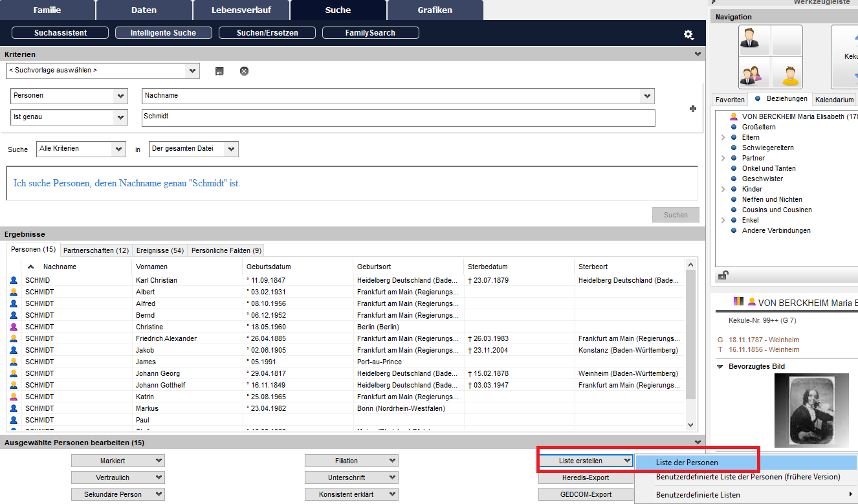The height and width of the screenshot is (504, 858).
Task: Switch to Partnerschaften (12) results tab
Action: pos(96,250)
